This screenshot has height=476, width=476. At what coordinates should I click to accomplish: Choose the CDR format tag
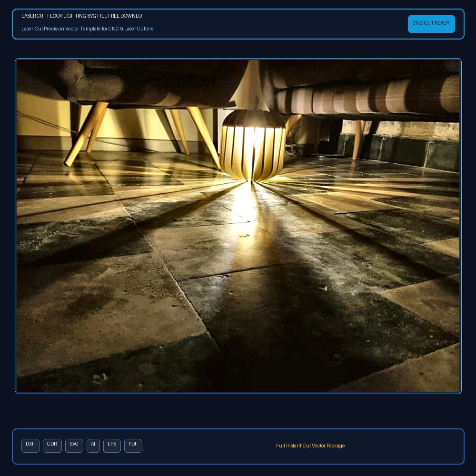pos(52,446)
